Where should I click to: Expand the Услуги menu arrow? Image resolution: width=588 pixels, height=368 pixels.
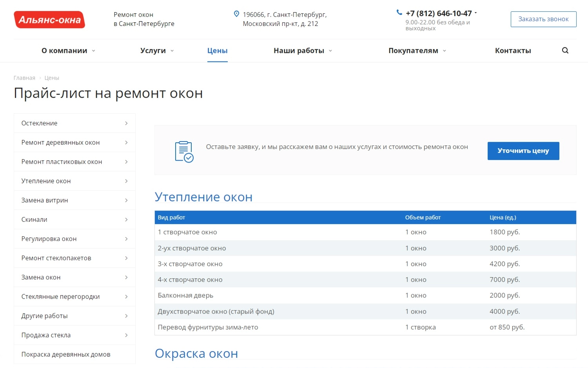[x=172, y=51]
